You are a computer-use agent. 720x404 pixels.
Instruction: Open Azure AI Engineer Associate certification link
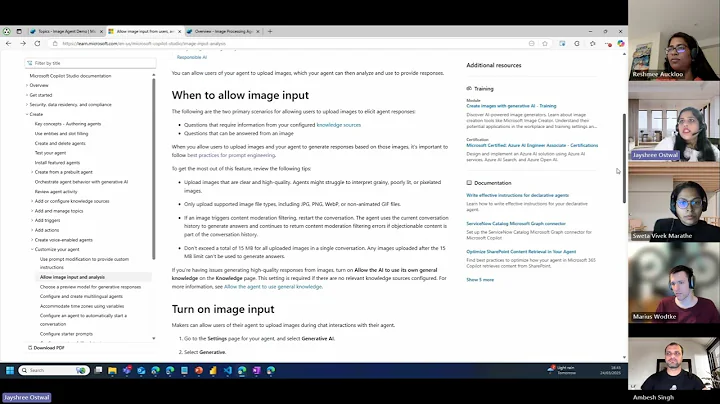coord(532,145)
